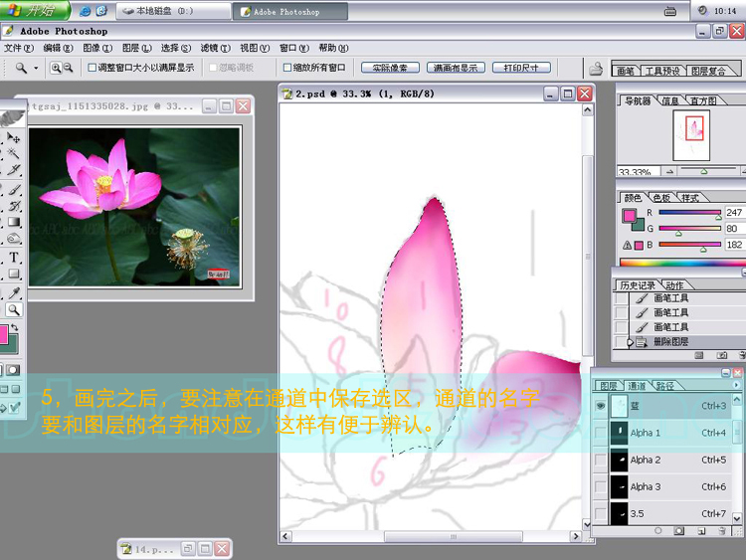Open file browser icon in options bar

596,69
